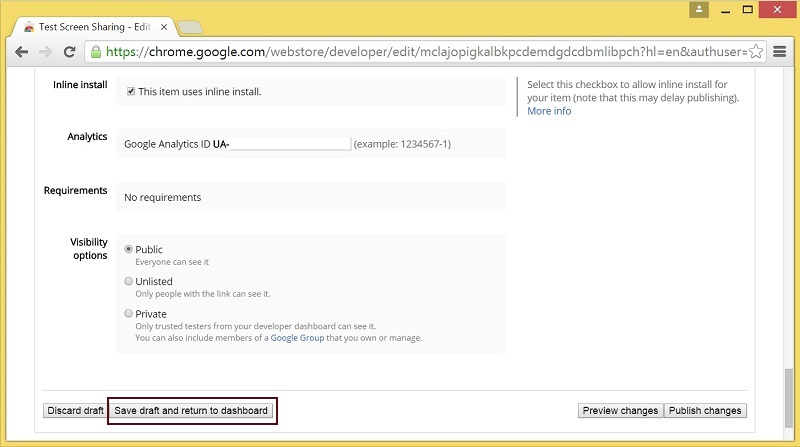The width and height of the screenshot is (800, 447).
Task: Reload the page with the refresh icon
Action: (x=70, y=51)
